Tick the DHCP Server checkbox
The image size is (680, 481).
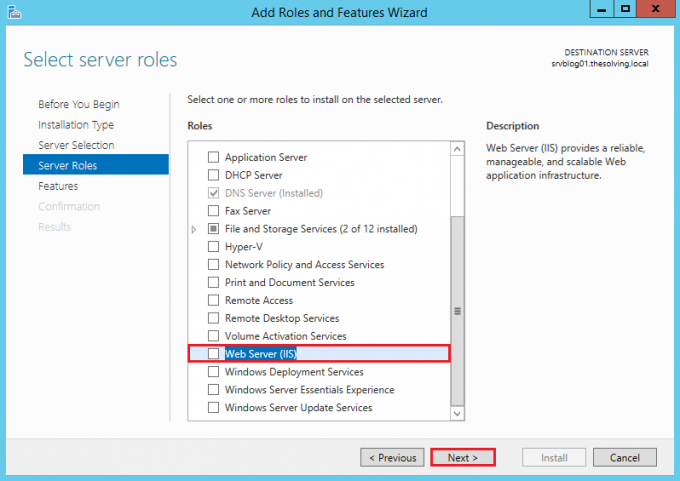(213, 175)
